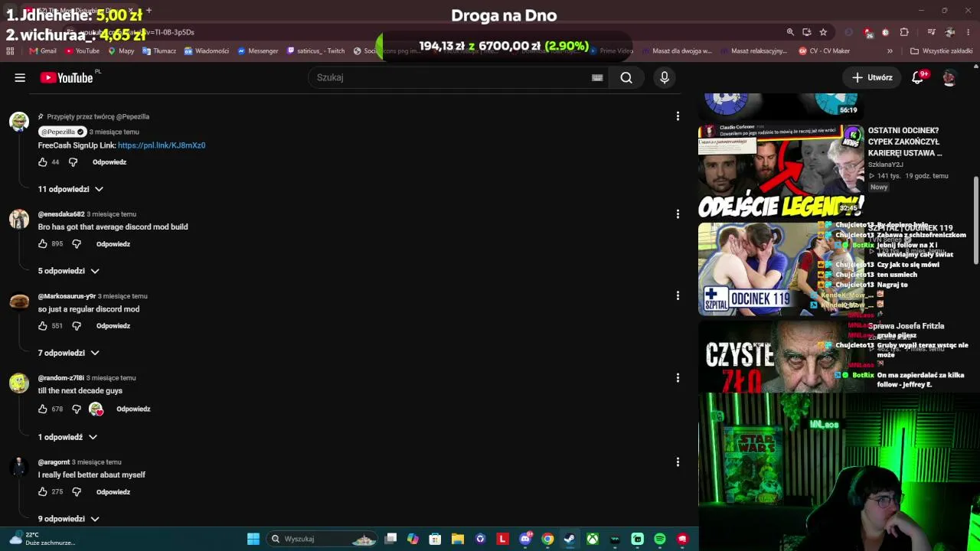The width and height of the screenshot is (980, 551).
Task: Open Chrome apps grid in bookmarks bar
Action: click(x=10, y=51)
